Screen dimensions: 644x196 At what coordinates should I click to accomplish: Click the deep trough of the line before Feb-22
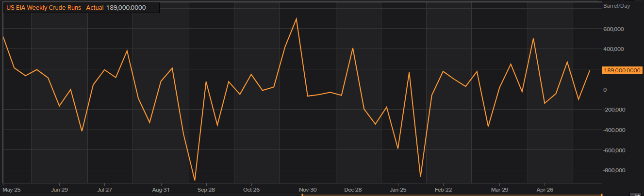tap(420, 177)
